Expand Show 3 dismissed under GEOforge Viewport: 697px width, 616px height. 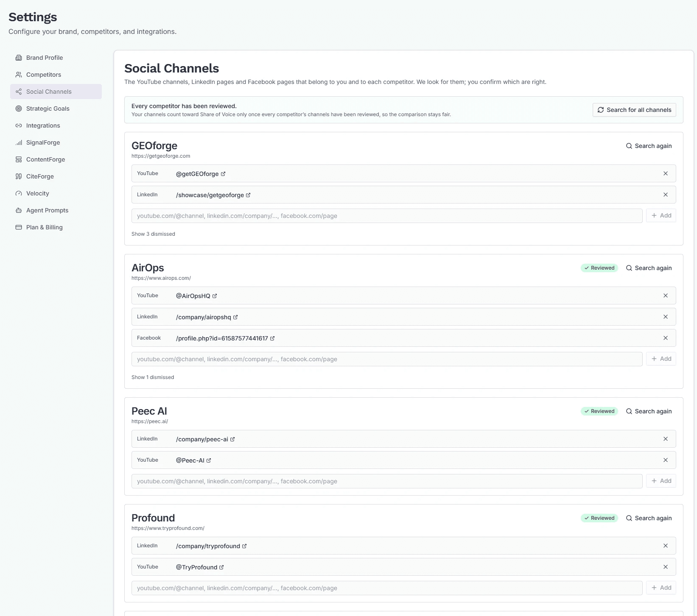click(x=153, y=234)
